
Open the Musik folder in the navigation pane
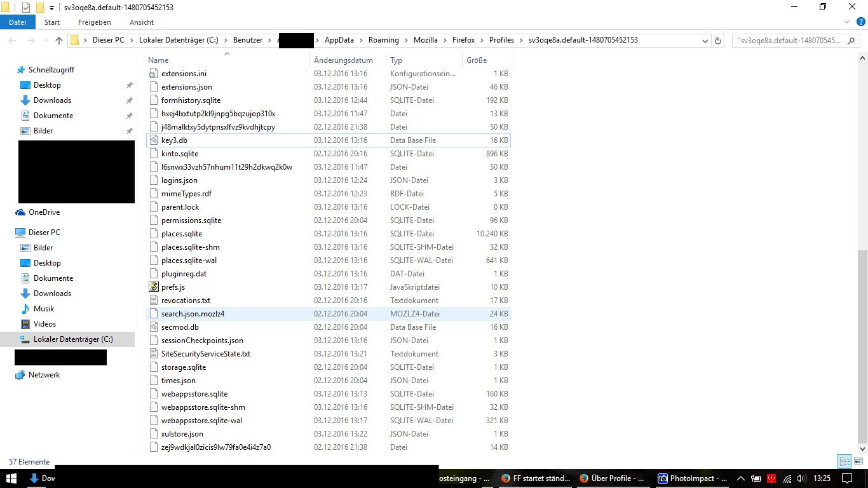tap(44, 309)
